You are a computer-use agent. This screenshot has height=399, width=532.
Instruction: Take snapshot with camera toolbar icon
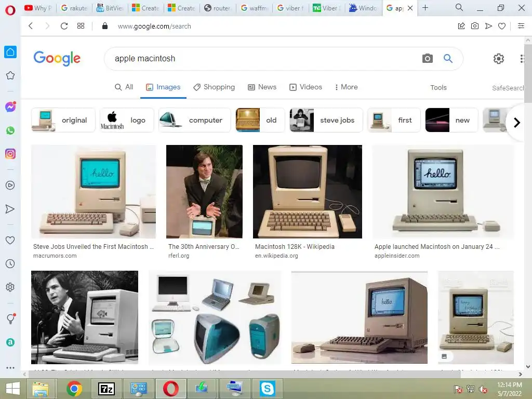(x=475, y=26)
